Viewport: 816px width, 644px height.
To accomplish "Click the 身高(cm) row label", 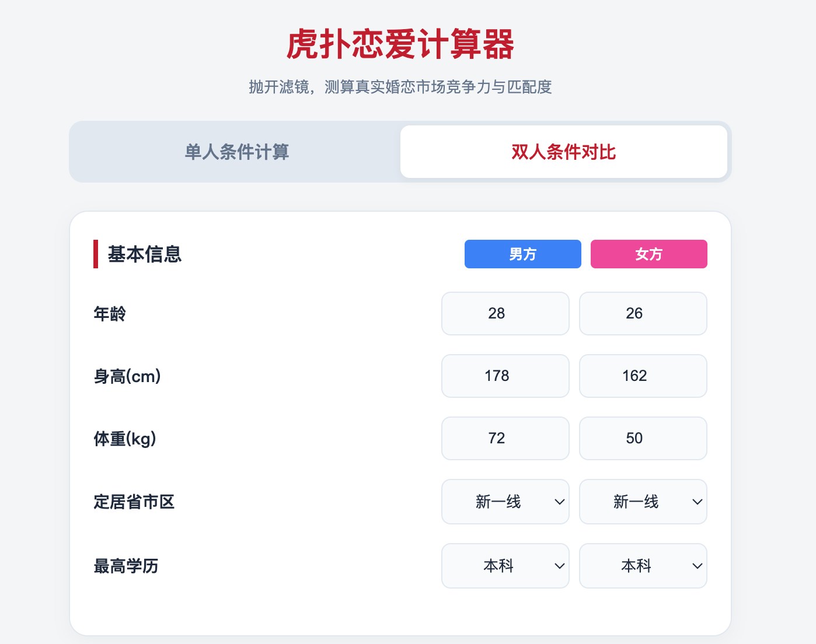I will (127, 376).
